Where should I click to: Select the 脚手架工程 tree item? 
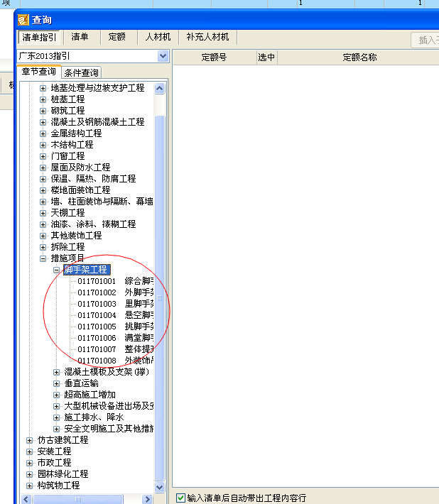click(87, 270)
